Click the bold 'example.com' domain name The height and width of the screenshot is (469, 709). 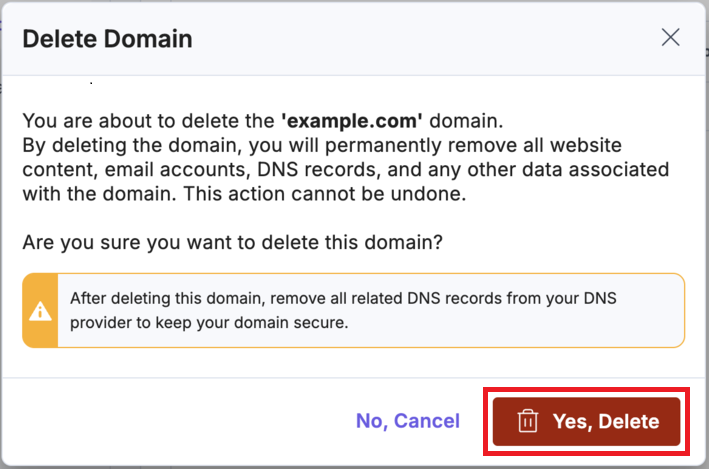point(360,122)
